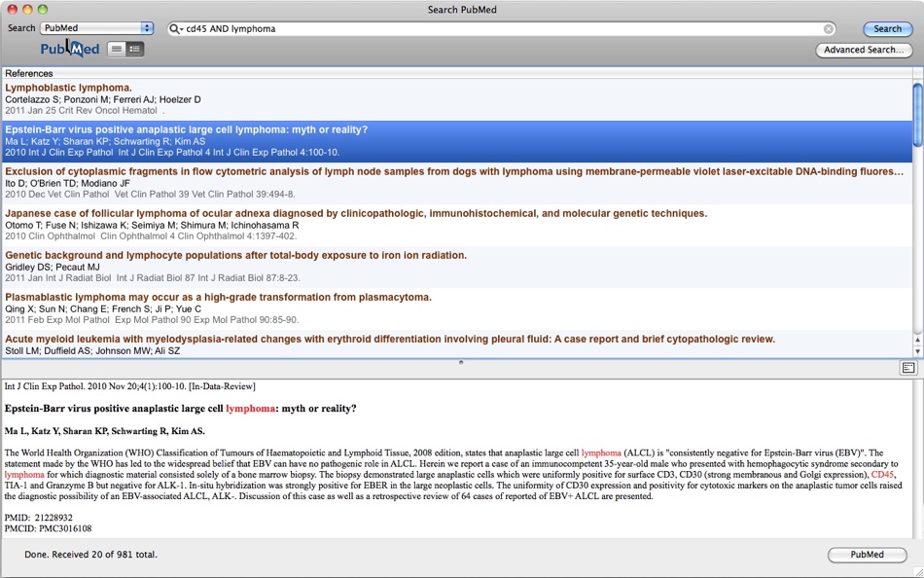Viewport: 924px width, 578px height.
Task: Click citation 2010 Clin Ophthalmol 4:1397-402
Action: 151,236
